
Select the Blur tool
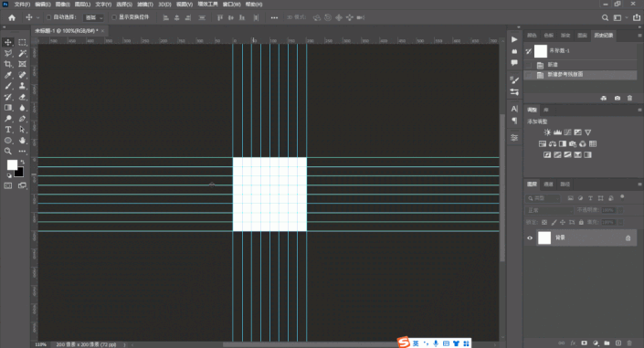coord(22,108)
